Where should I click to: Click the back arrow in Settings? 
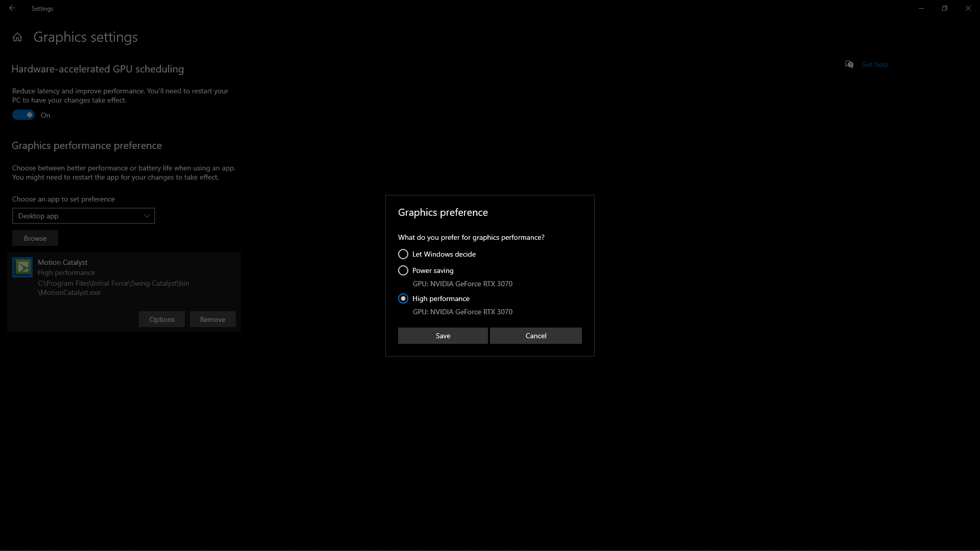(x=12, y=8)
